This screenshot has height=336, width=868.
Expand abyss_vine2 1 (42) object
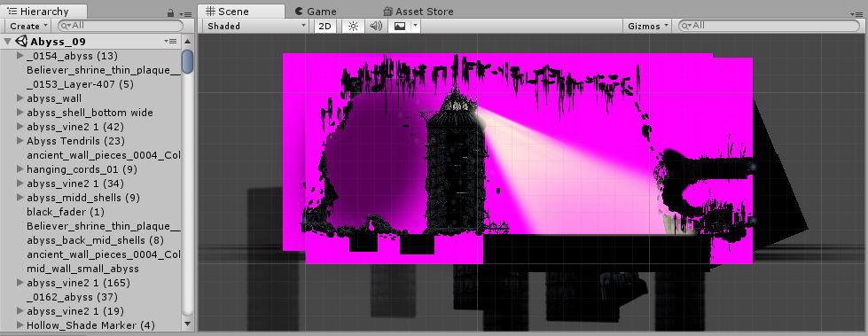pos(20,127)
